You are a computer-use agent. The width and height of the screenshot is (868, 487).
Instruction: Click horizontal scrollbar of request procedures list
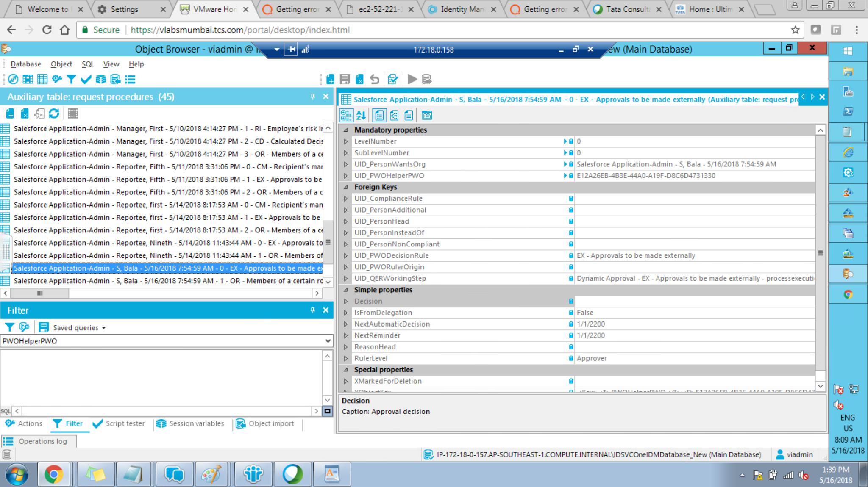(x=40, y=293)
